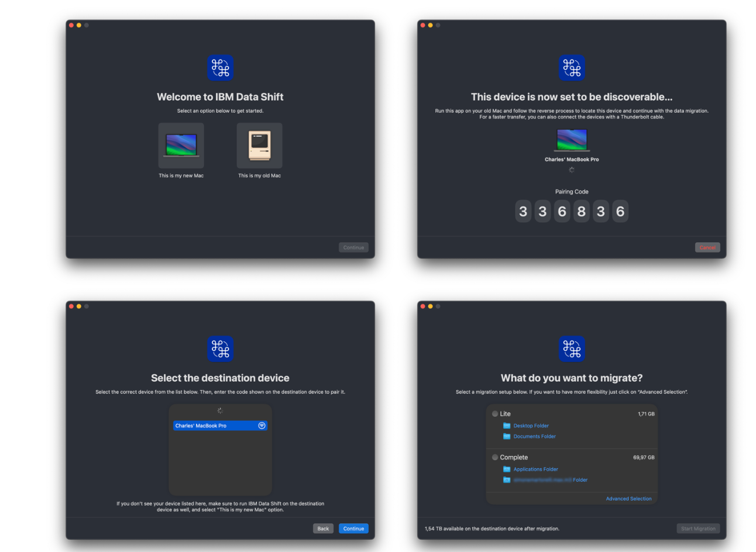Click the app logo in the destination device window
Screen dimensions: 756x552
[221, 349]
